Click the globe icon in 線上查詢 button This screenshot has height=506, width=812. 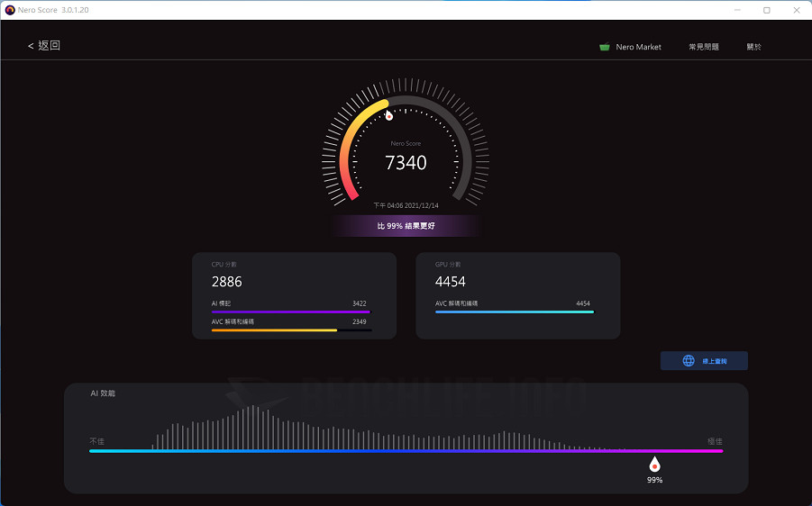click(689, 361)
